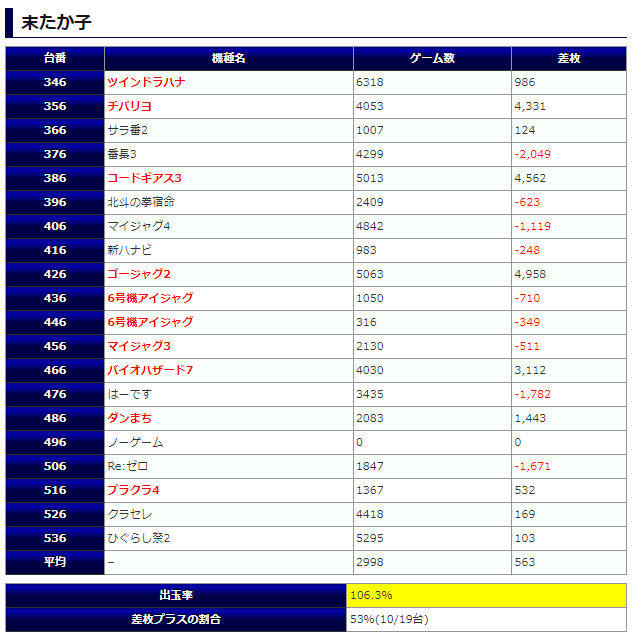
Task: Select machine name ノーゲーム
Action: click(135, 442)
